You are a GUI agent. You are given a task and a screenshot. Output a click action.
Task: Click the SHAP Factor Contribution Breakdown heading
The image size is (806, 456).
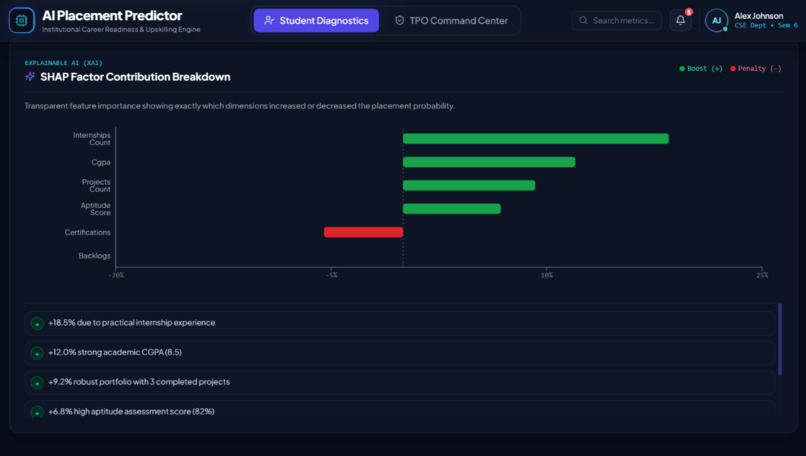click(135, 77)
